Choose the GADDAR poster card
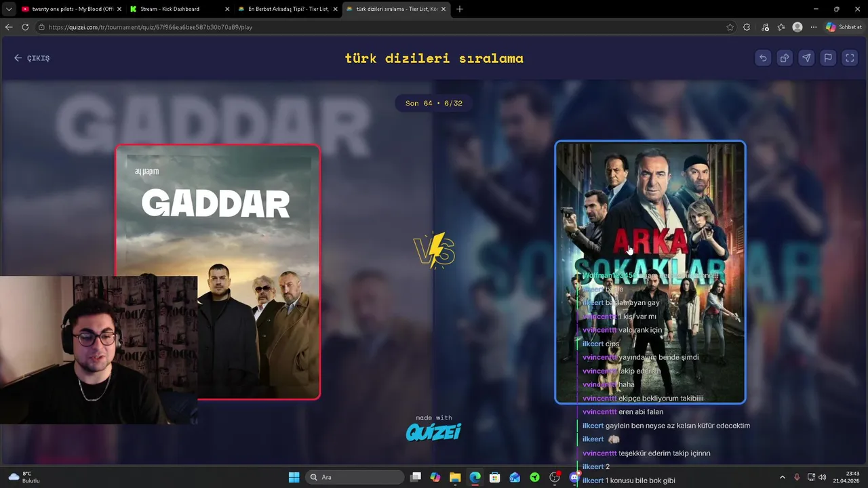868x488 pixels. click(x=218, y=271)
